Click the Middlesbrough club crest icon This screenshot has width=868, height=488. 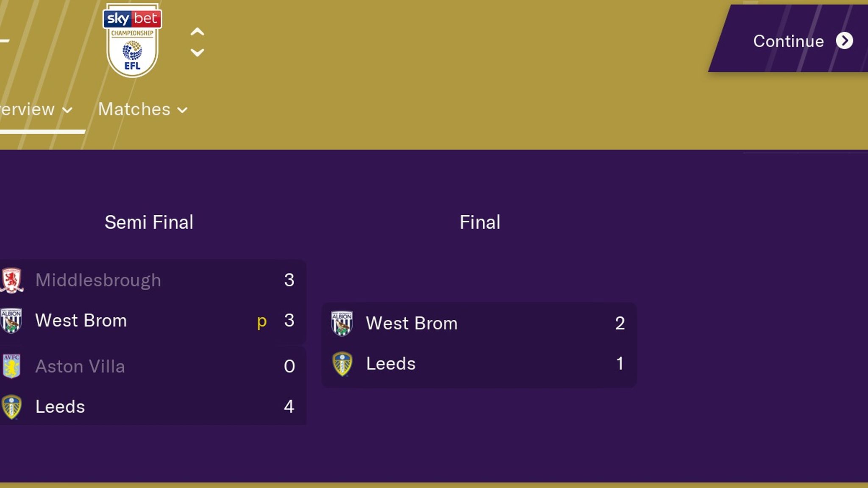pyautogui.click(x=12, y=280)
